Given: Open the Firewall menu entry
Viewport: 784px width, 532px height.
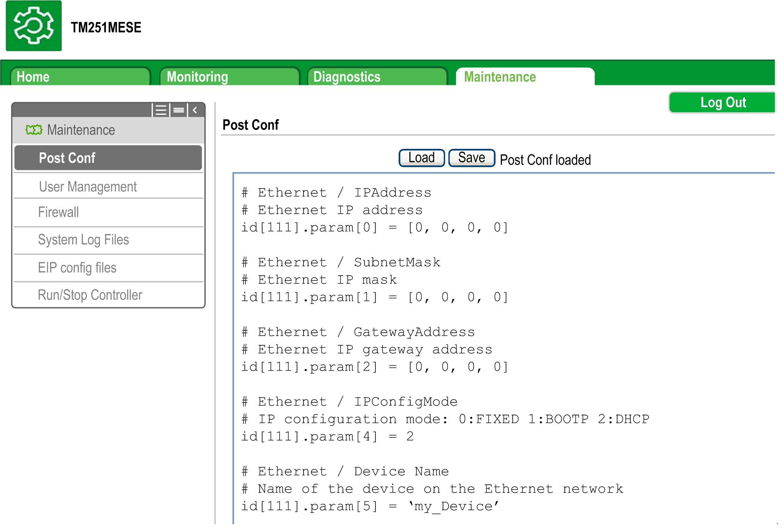Looking at the screenshot, I should (x=58, y=212).
